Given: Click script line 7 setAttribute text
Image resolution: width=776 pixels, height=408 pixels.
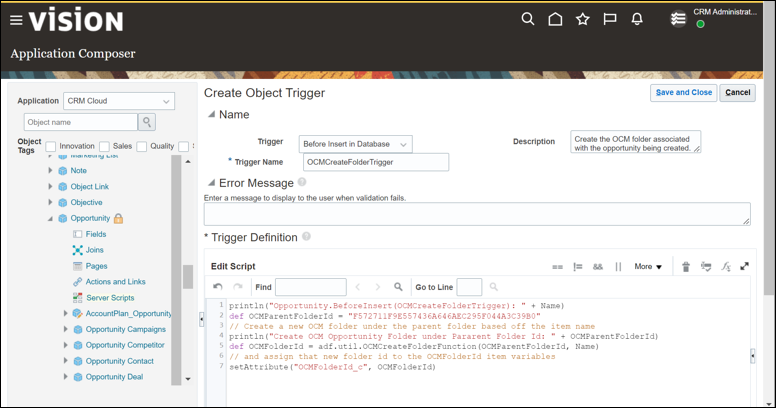Looking at the screenshot, I should pyautogui.click(x=332, y=367).
